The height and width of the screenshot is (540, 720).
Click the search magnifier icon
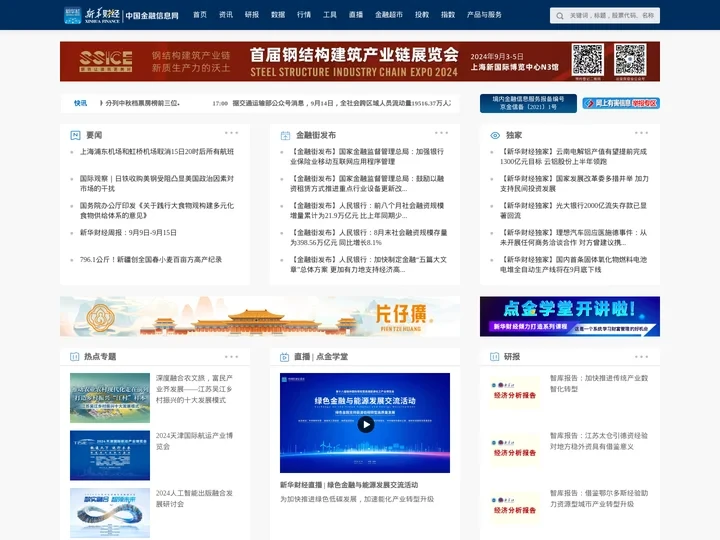(x=560, y=16)
